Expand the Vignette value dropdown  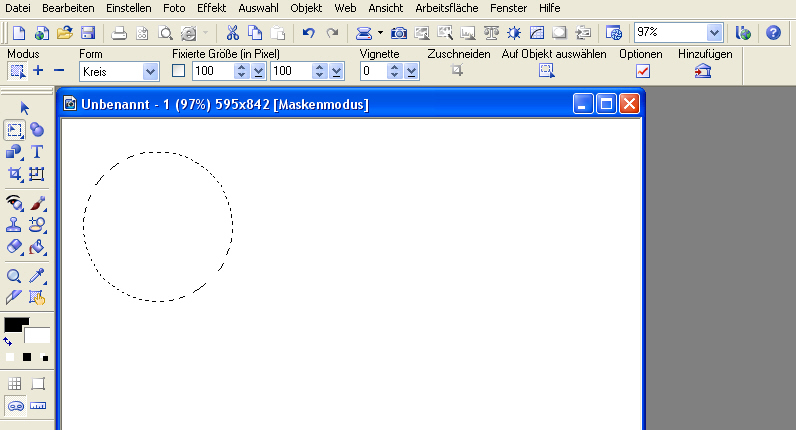pos(412,71)
